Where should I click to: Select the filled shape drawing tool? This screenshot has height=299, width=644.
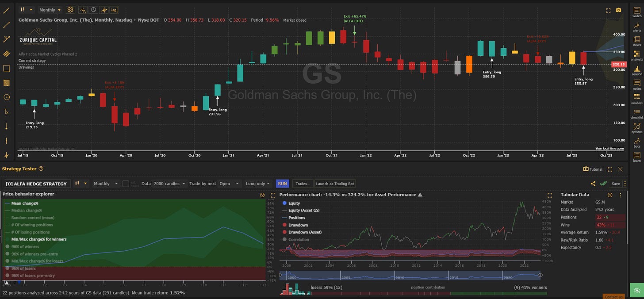pos(6,83)
